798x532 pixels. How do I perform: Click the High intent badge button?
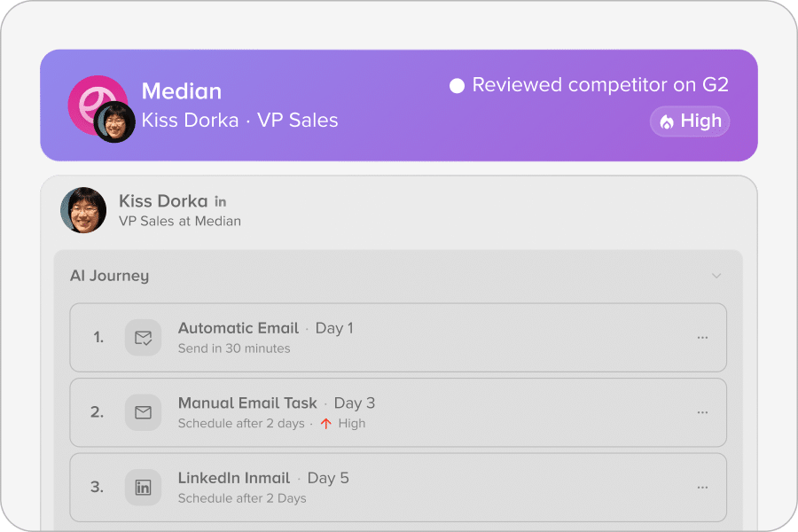click(x=690, y=122)
